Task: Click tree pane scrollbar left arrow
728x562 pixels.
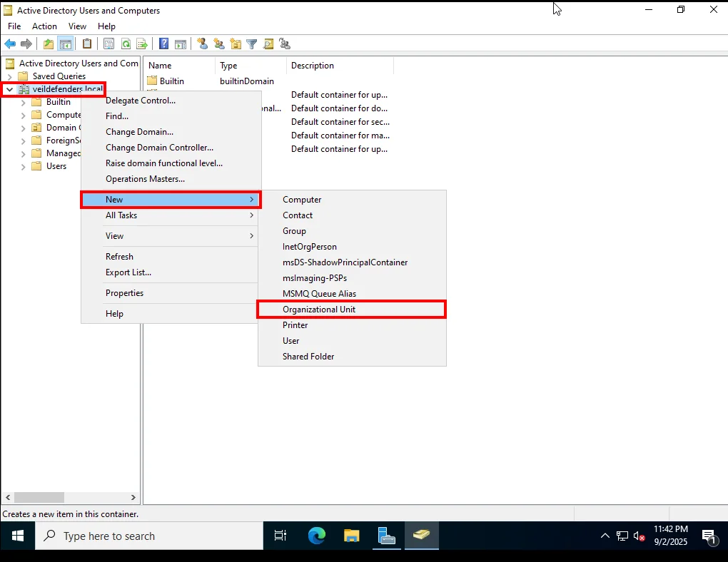Action: click(x=8, y=498)
